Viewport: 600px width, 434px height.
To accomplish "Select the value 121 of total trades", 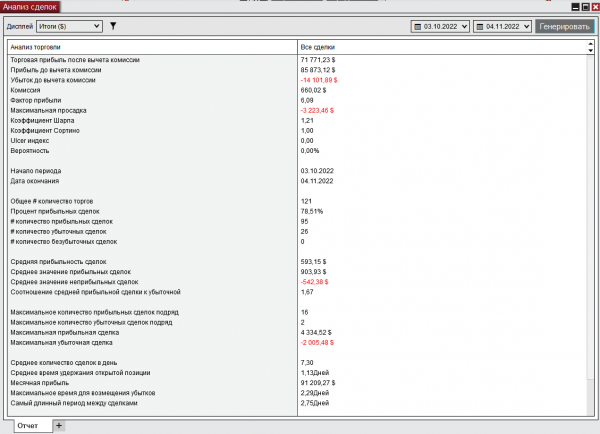I will tap(306, 201).
